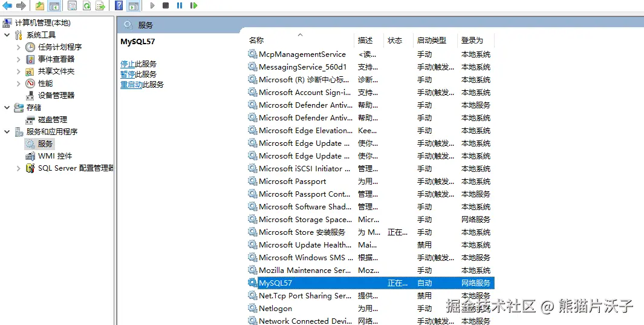The image size is (644, 325).
Task: Click the WMI 控件 icon
Action: pos(30,156)
